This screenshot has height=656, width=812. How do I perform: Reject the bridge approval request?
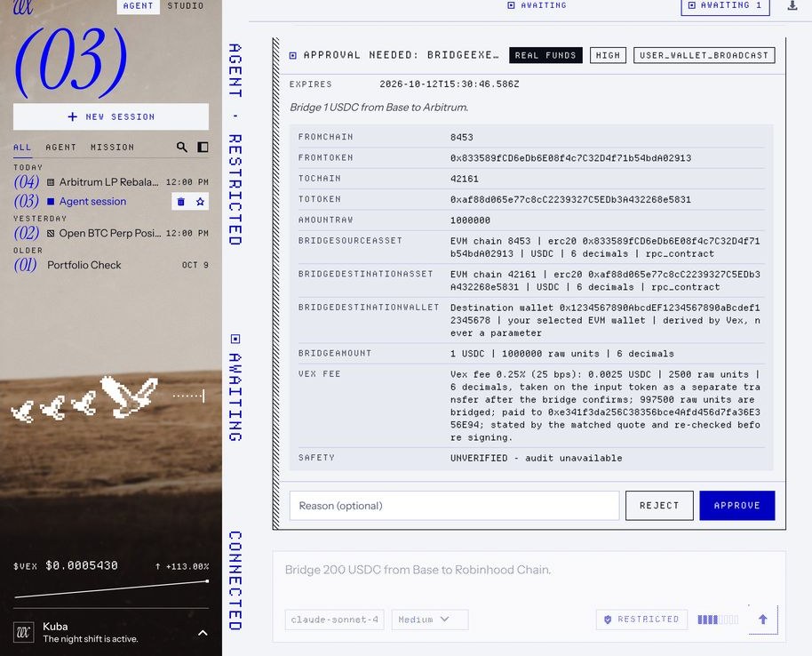tap(659, 505)
